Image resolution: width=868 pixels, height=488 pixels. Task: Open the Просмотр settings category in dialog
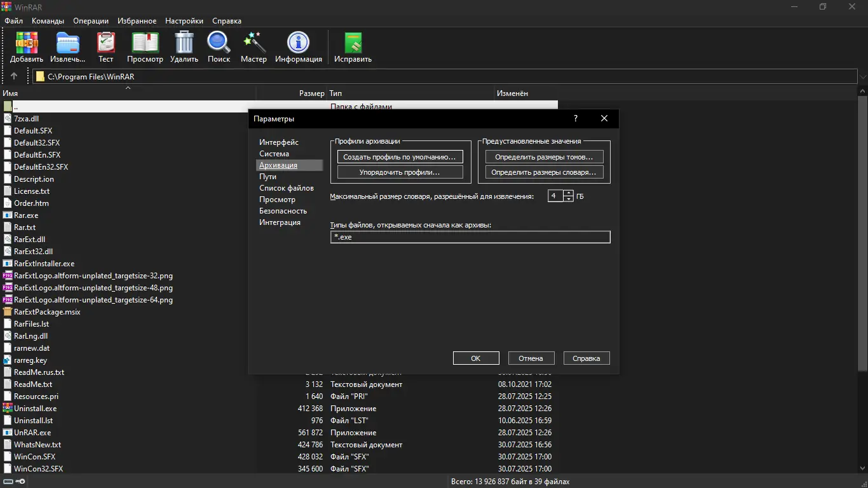tap(277, 200)
